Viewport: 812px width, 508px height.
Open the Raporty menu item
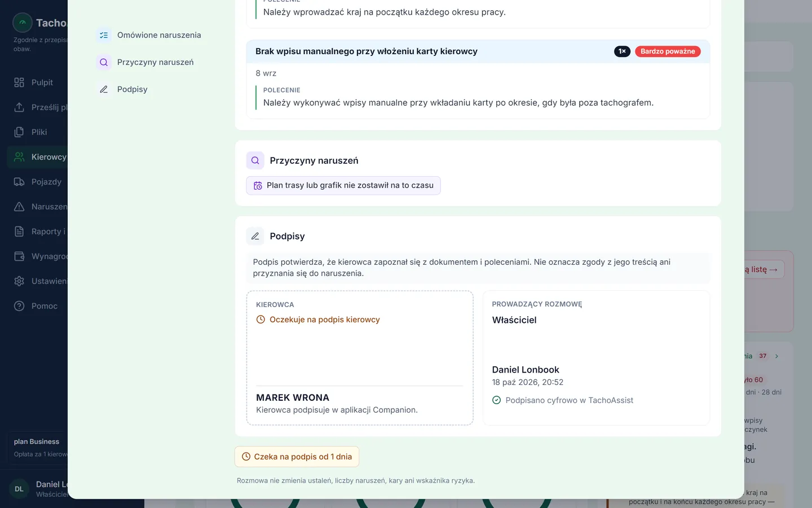coord(37,231)
